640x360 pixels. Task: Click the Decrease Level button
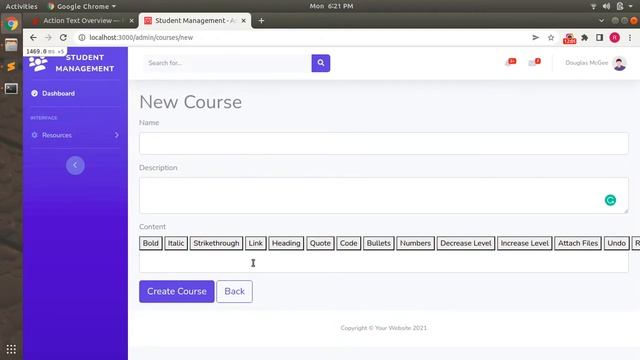point(466,243)
